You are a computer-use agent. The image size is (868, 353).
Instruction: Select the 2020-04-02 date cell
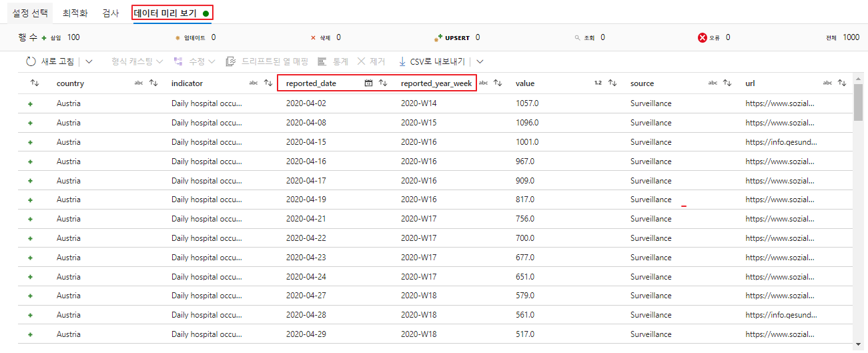306,103
